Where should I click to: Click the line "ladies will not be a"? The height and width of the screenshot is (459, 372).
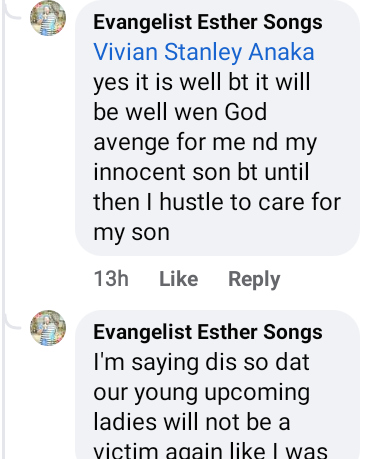(192, 422)
